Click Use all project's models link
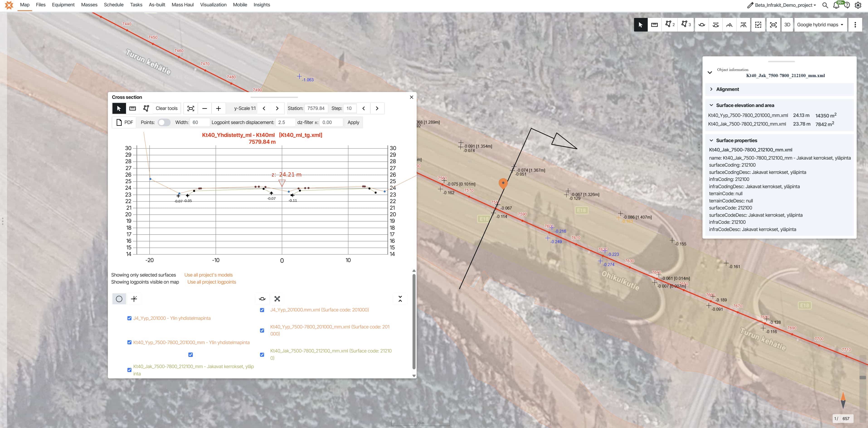The width and height of the screenshot is (868, 428). [208, 275]
